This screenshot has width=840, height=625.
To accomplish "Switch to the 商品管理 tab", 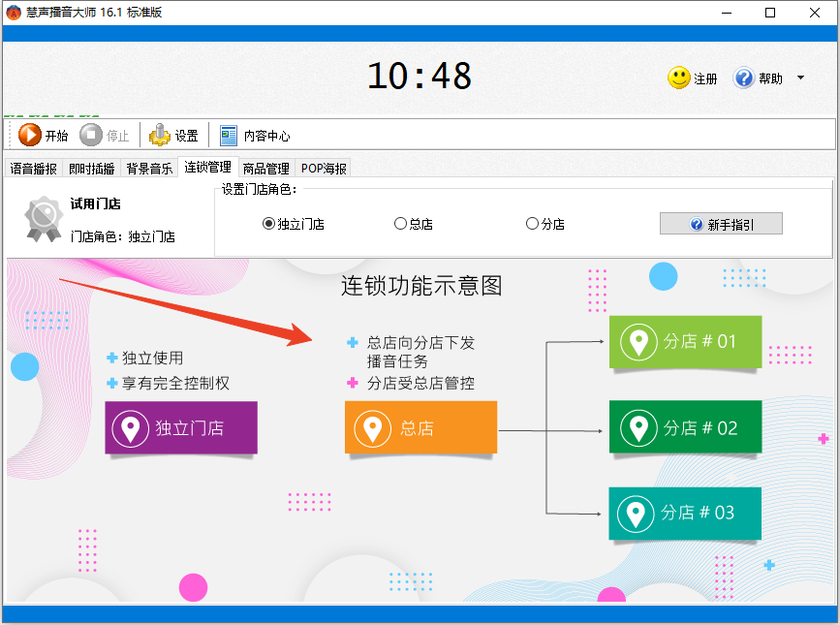I will (x=266, y=168).
